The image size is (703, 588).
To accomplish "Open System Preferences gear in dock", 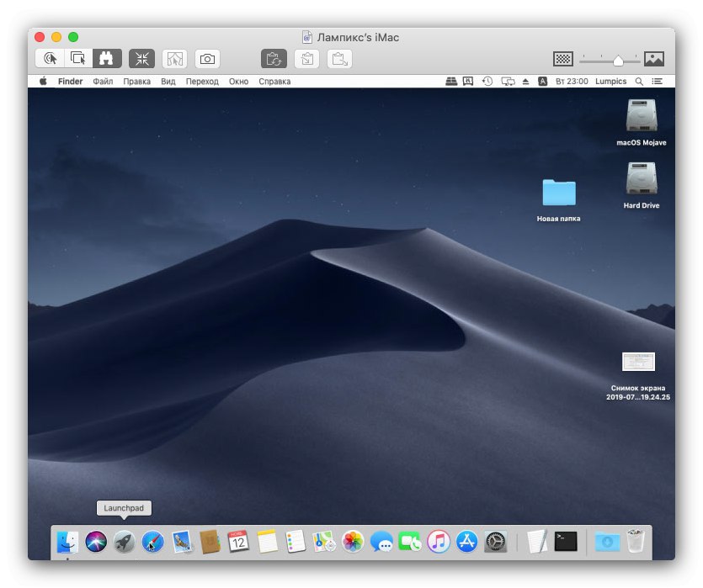I will (496, 541).
